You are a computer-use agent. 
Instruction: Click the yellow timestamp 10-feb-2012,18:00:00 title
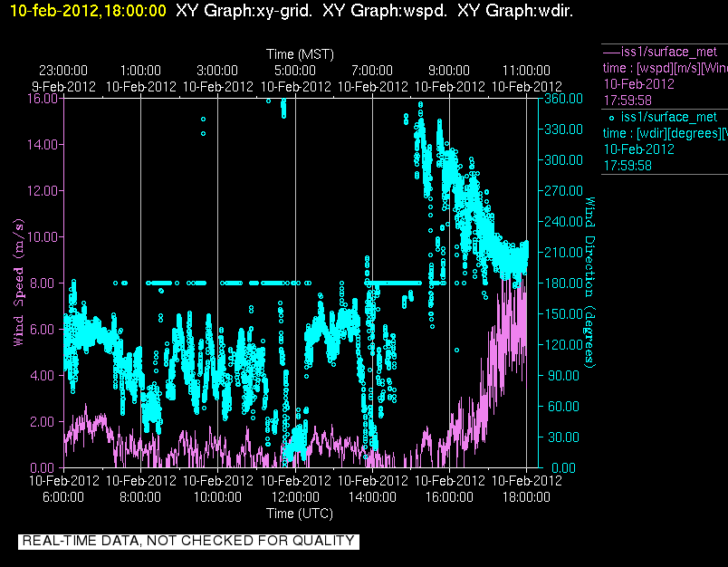click(88, 10)
